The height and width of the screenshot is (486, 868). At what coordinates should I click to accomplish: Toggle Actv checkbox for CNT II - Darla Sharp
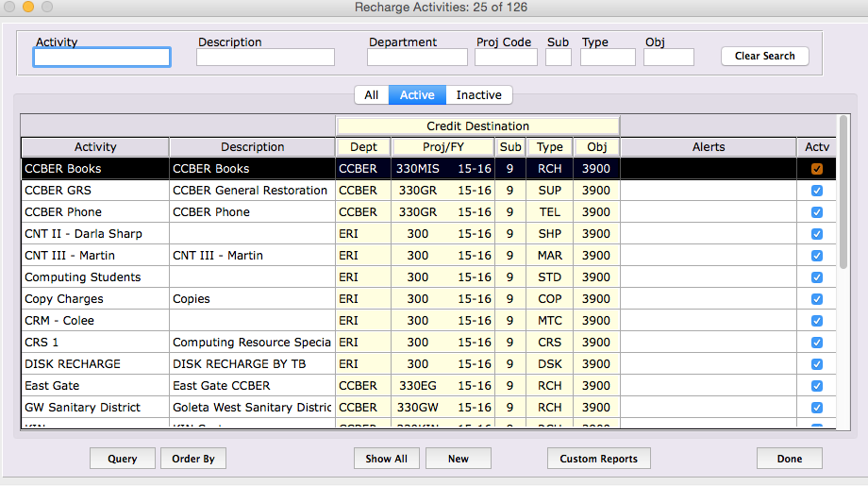click(816, 234)
